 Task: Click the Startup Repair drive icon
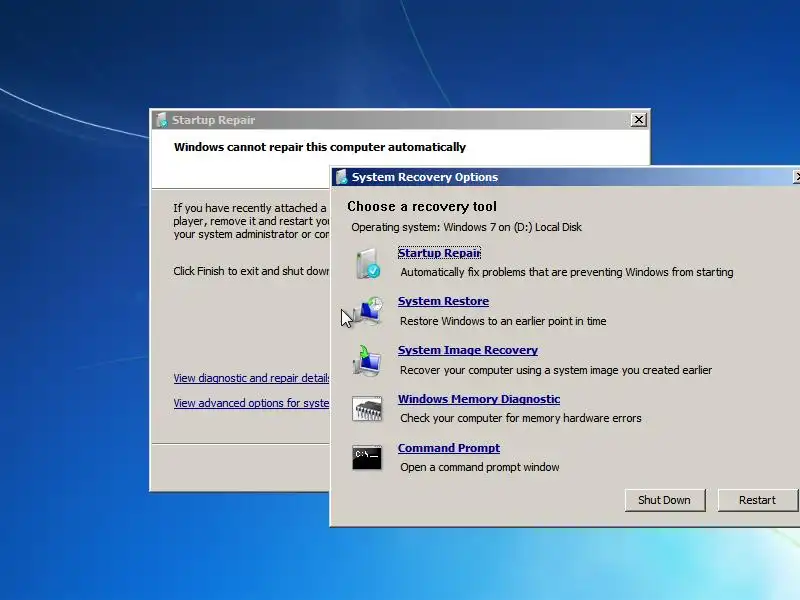pos(368,263)
